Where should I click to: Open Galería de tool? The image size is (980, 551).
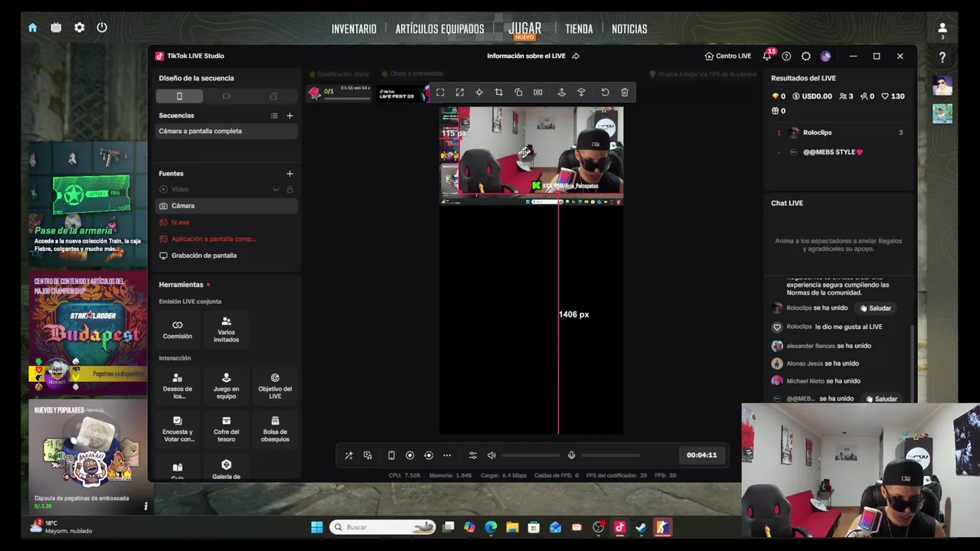pyautogui.click(x=226, y=470)
